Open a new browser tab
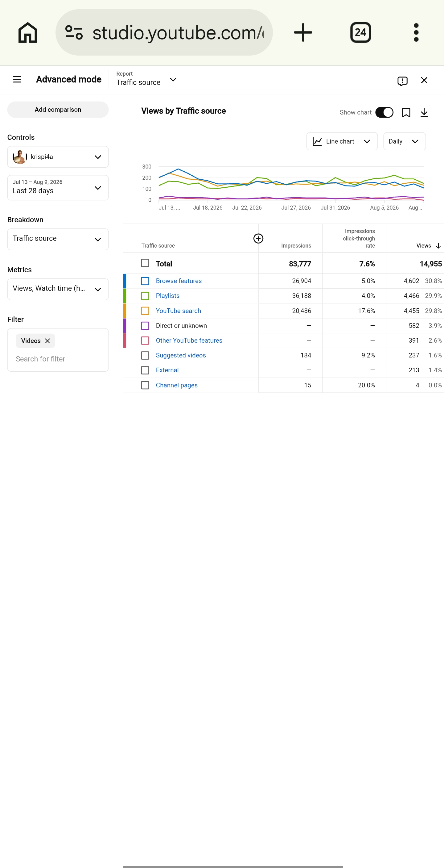 [x=303, y=33]
